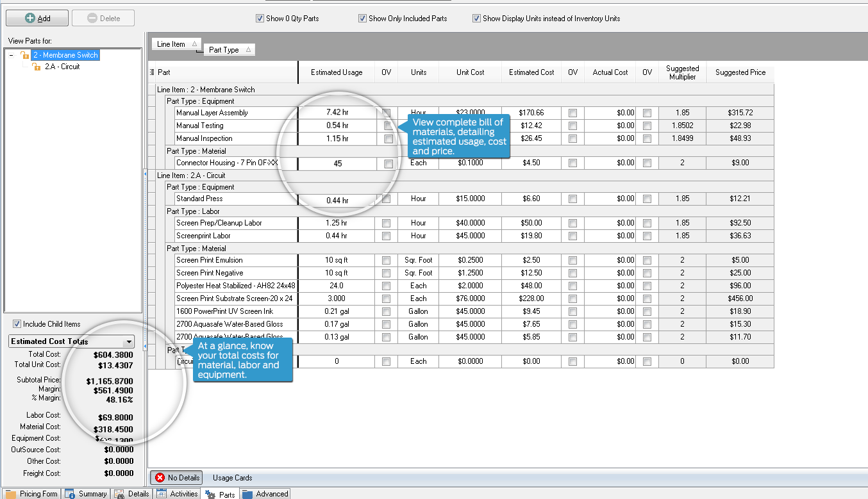Click the Usage Cards button
868x499 pixels.
pos(232,478)
